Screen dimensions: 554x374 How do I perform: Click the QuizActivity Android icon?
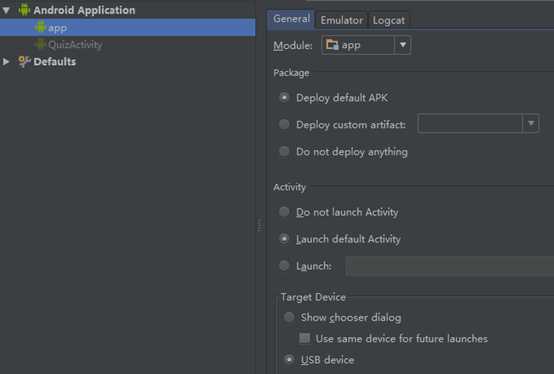click(40, 44)
